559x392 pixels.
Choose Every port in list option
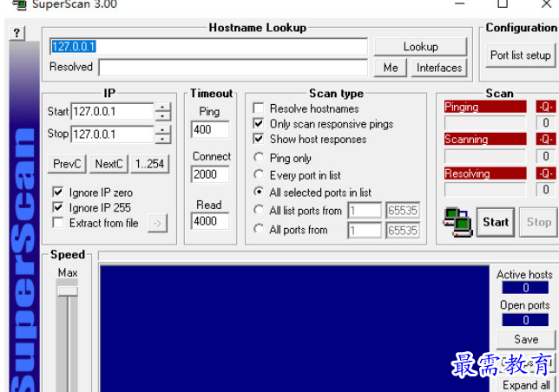tap(259, 175)
